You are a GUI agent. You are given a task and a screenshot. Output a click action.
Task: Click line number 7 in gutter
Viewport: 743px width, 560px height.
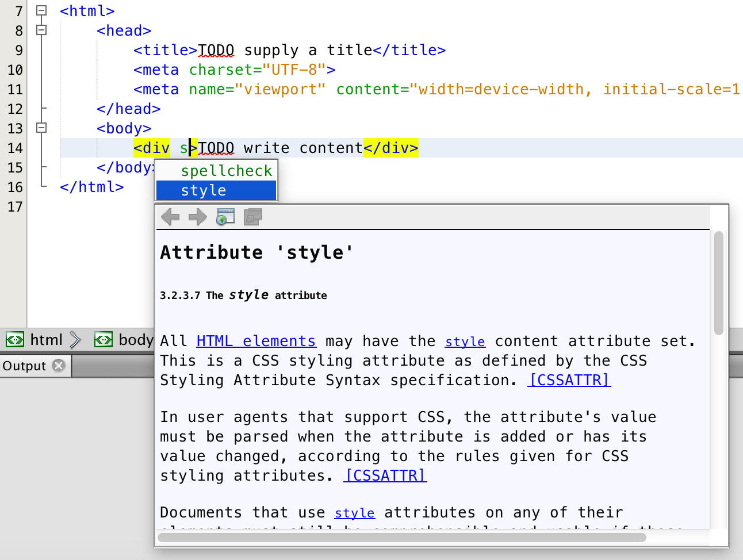coord(19,11)
